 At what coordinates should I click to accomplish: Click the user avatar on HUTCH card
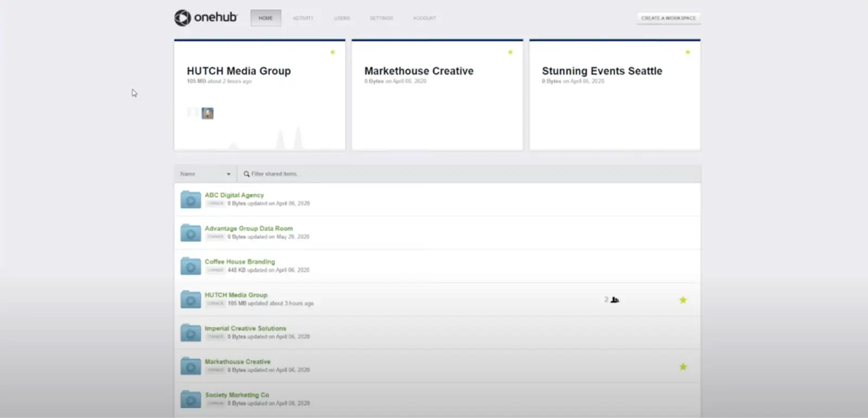[207, 113]
